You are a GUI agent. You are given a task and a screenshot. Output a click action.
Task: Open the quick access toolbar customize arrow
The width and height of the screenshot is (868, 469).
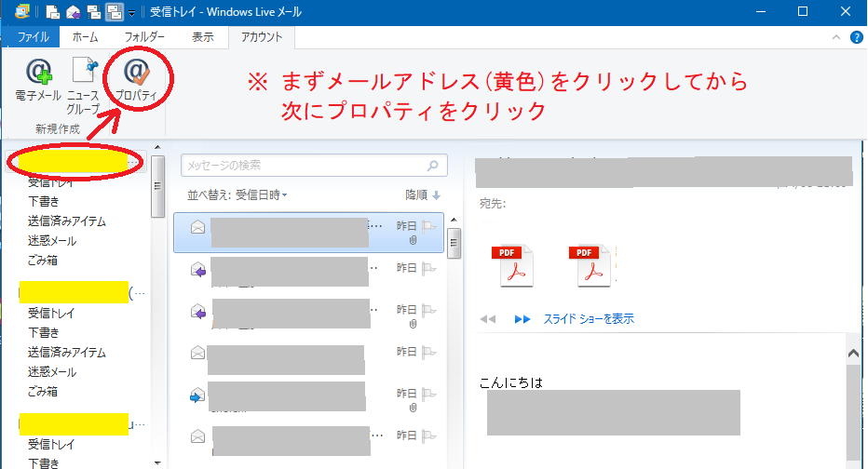[131, 12]
